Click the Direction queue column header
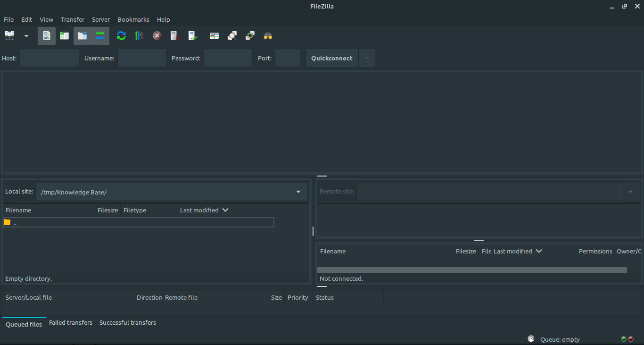Screen dimensions: 644x345 (x=149, y=297)
